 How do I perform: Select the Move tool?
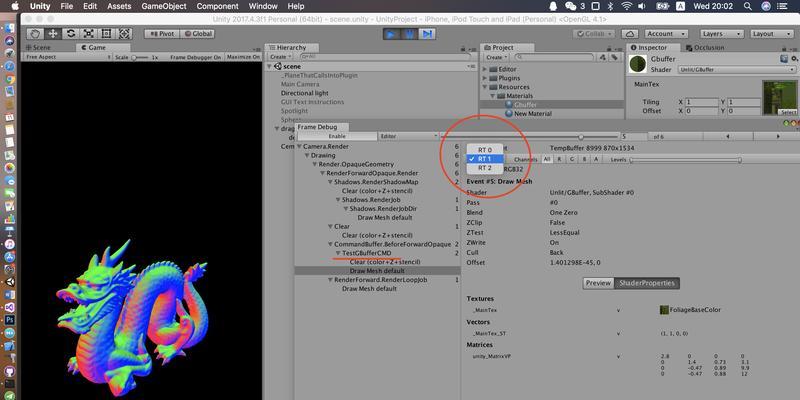[x=53, y=34]
